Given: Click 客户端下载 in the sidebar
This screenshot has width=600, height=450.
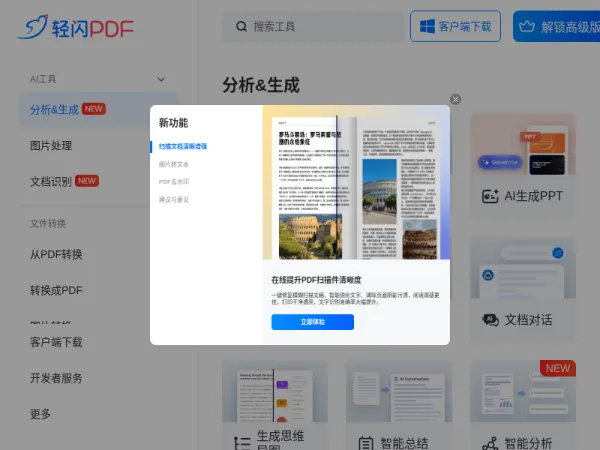Looking at the screenshot, I should 56,342.
